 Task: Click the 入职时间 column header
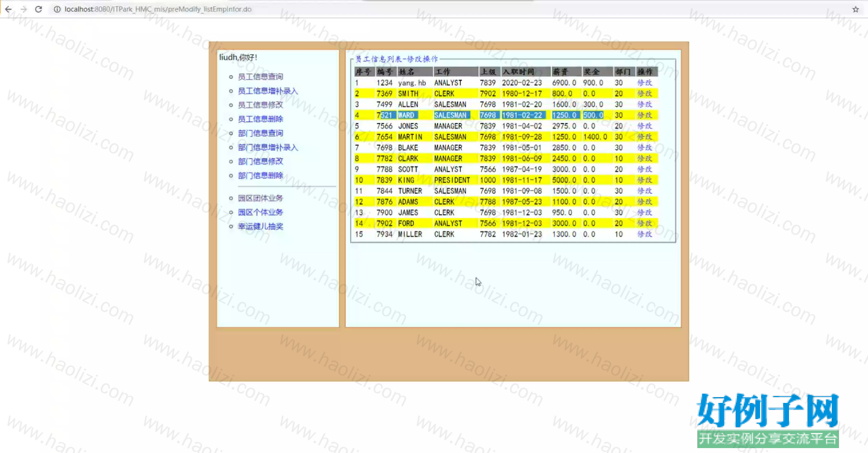pos(526,72)
